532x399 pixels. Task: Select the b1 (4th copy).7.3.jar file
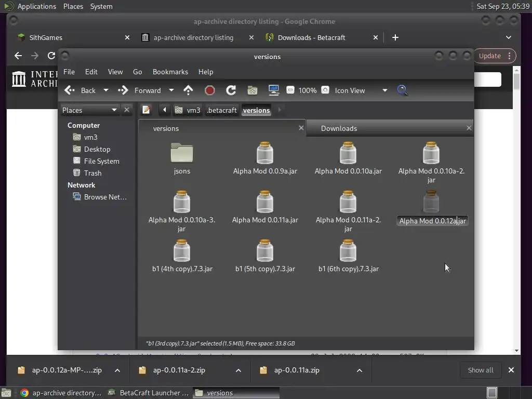click(182, 257)
